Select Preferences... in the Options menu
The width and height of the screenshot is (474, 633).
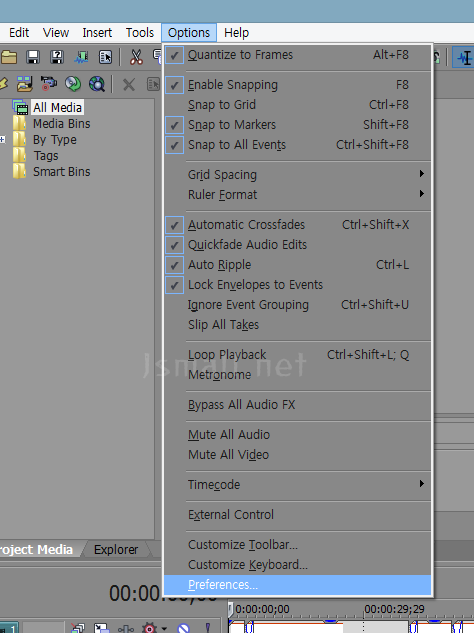pyautogui.click(x=298, y=585)
